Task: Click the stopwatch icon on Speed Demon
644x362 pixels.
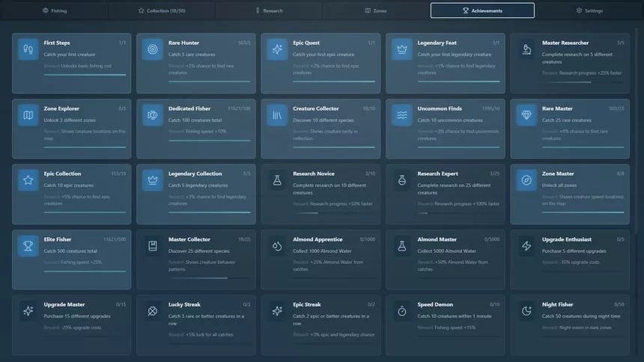Action: (x=401, y=311)
